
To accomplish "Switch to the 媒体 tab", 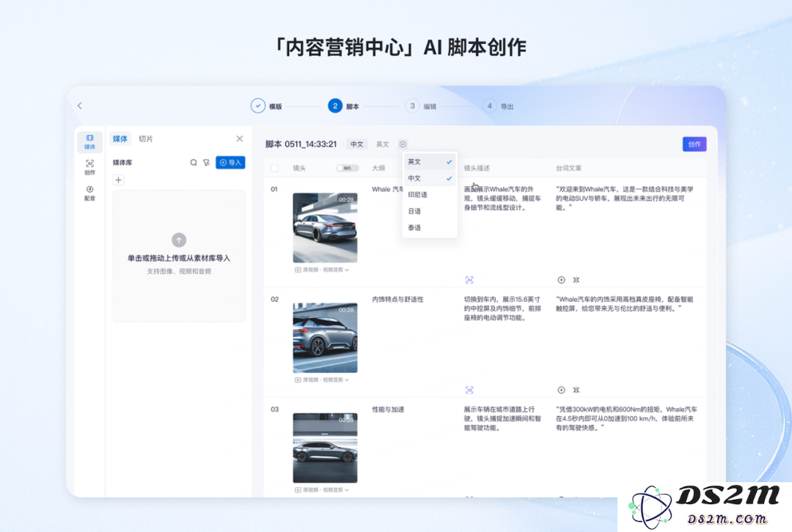I will (x=120, y=138).
